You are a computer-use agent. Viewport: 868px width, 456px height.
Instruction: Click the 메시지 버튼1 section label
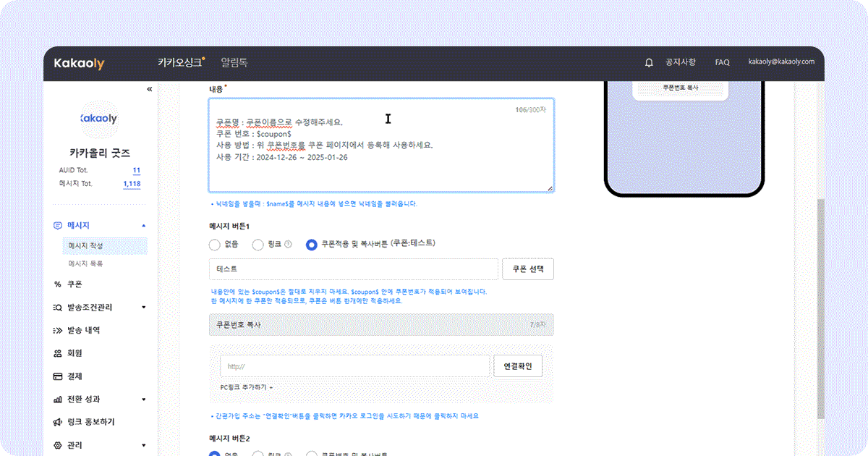(x=229, y=226)
